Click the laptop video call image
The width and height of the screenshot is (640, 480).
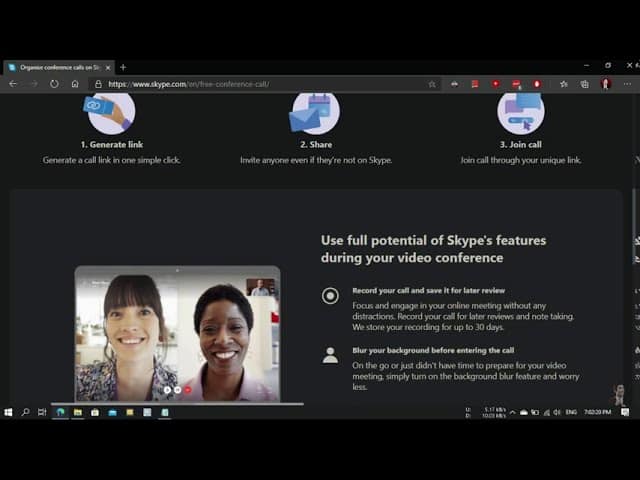click(178, 334)
